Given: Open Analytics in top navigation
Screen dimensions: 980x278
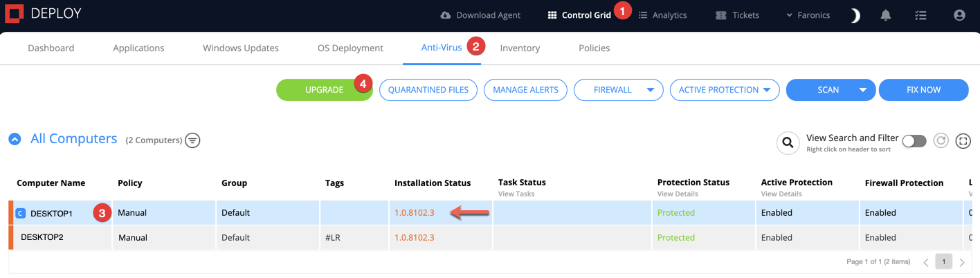Looking at the screenshot, I should 662,15.
